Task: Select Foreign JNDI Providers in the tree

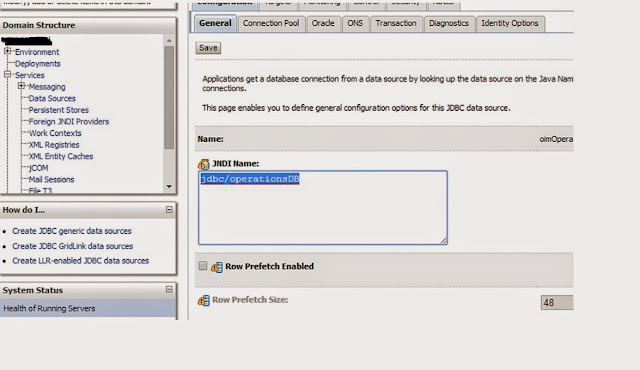Action: [69, 122]
